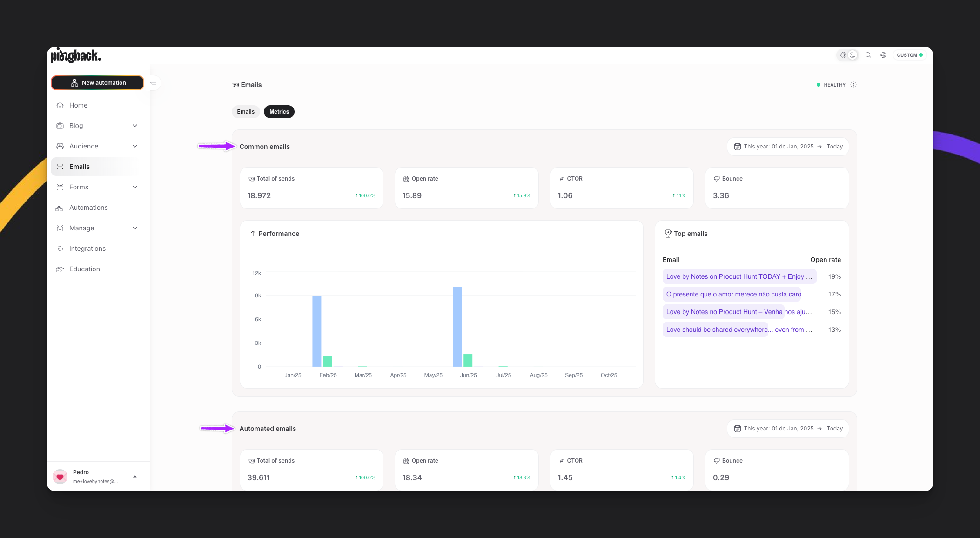The height and width of the screenshot is (538, 980).
Task: Open the top email 'Love by Notes on Product Hunt TODAY'
Action: tap(739, 276)
